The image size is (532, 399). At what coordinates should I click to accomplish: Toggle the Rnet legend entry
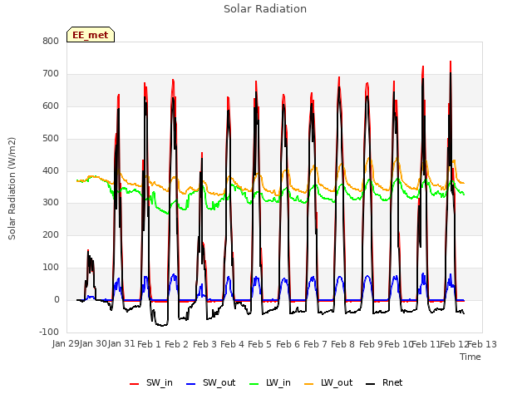coord(384,383)
